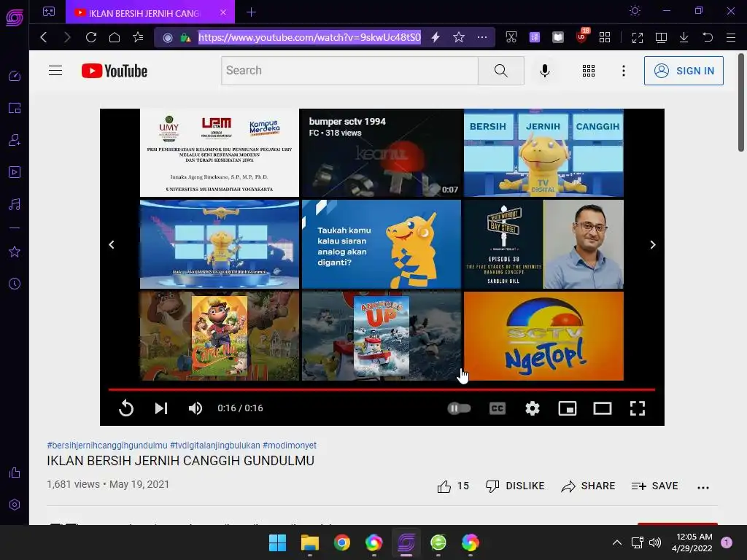Click the browser URL address bar
747x560 pixels.
(x=309, y=37)
